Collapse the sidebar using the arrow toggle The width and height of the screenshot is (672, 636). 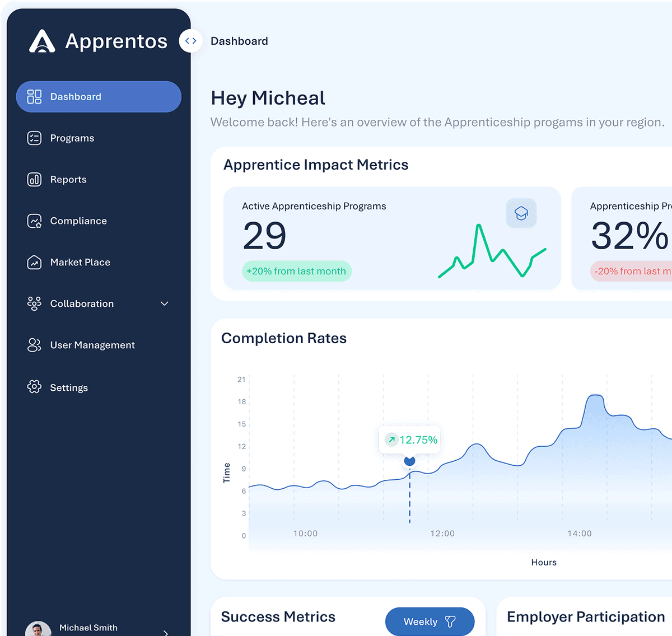tap(190, 40)
